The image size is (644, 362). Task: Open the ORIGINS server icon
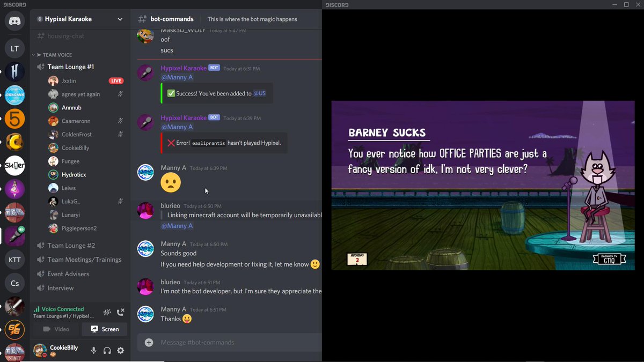pyautogui.click(x=14, y=95)
